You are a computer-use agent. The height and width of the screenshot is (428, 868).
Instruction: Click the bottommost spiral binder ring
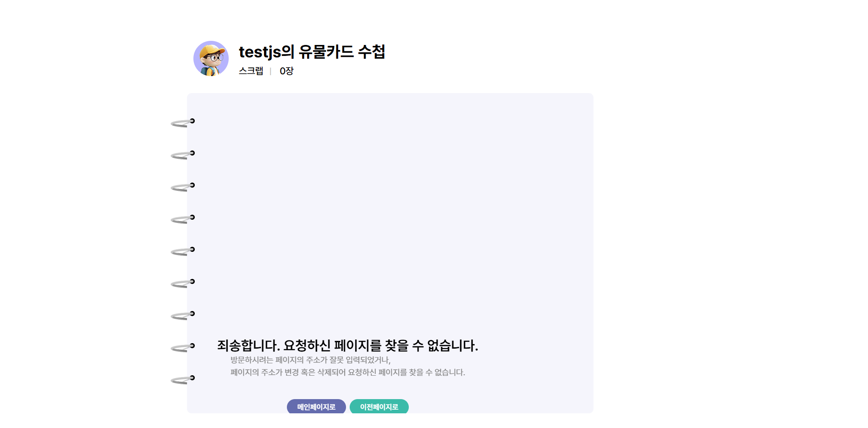(x=183, y=379)
